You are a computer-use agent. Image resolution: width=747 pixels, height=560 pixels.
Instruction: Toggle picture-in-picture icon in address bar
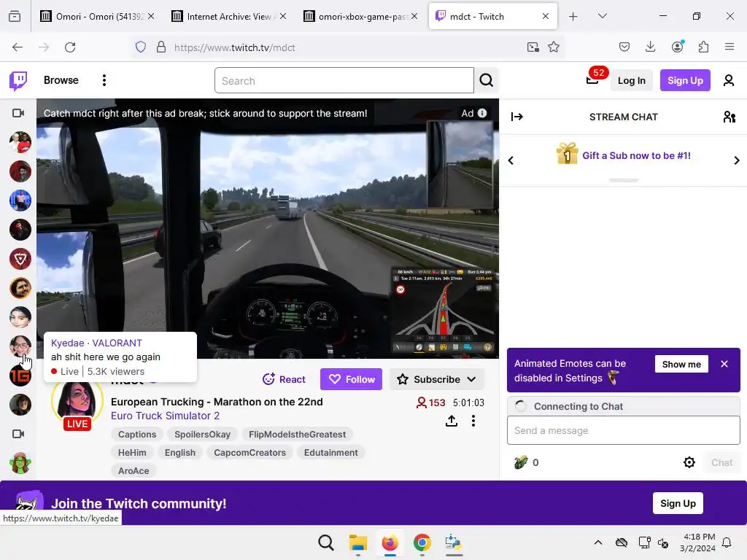coord(533,47)
